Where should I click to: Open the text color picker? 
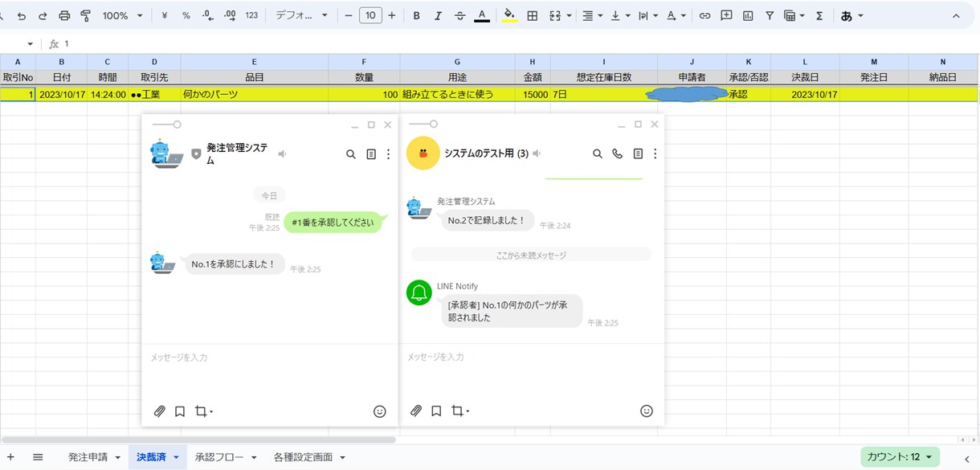tap(481, 16)
